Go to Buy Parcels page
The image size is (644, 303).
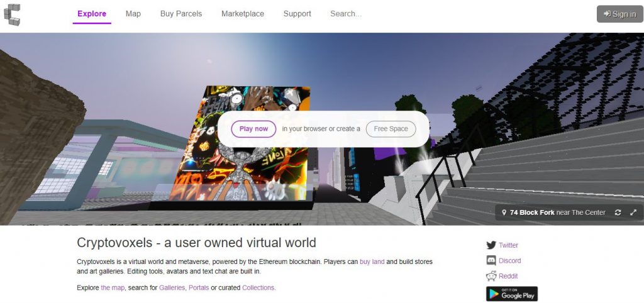click(181, 14)
